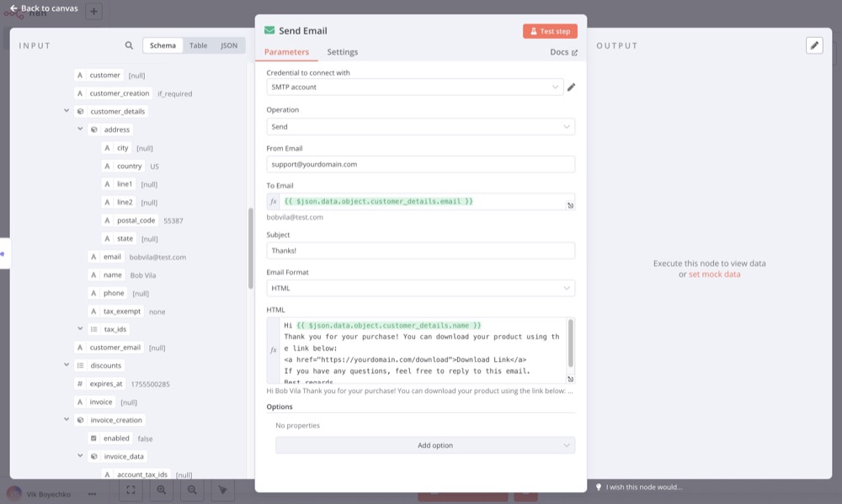Select the line2 field pill
This screenshot has width=842, height=504.
click(119, 202)
